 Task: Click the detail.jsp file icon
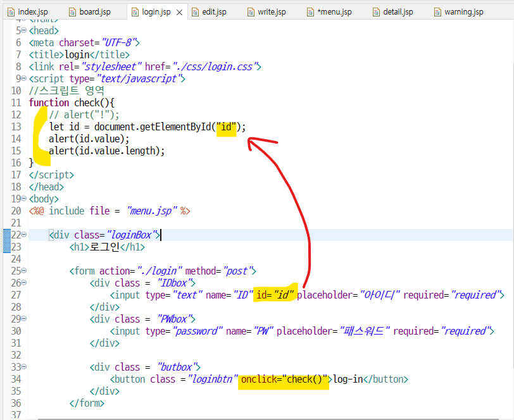(x=376, y=13)
